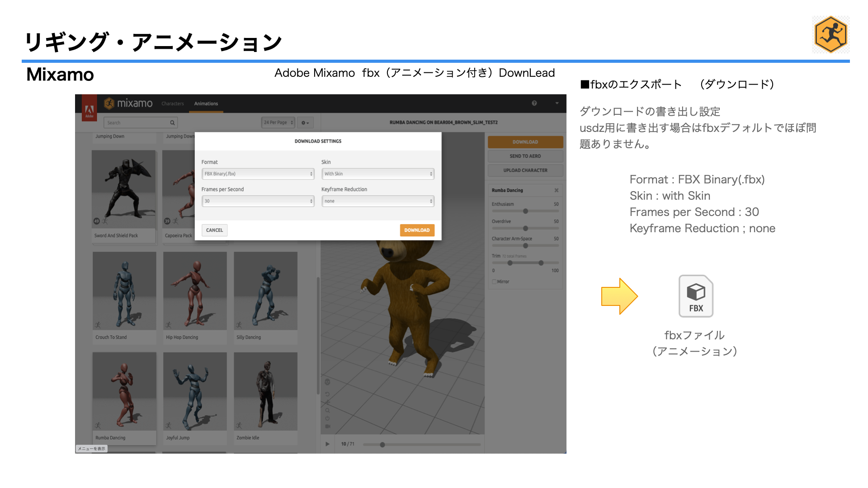Click running-figure icon on Joyful Jump thumbnail

(168, 425)
